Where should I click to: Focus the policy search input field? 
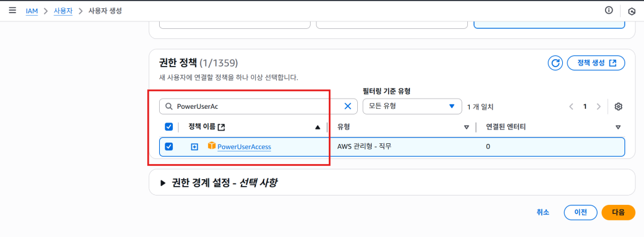[258, 106]
